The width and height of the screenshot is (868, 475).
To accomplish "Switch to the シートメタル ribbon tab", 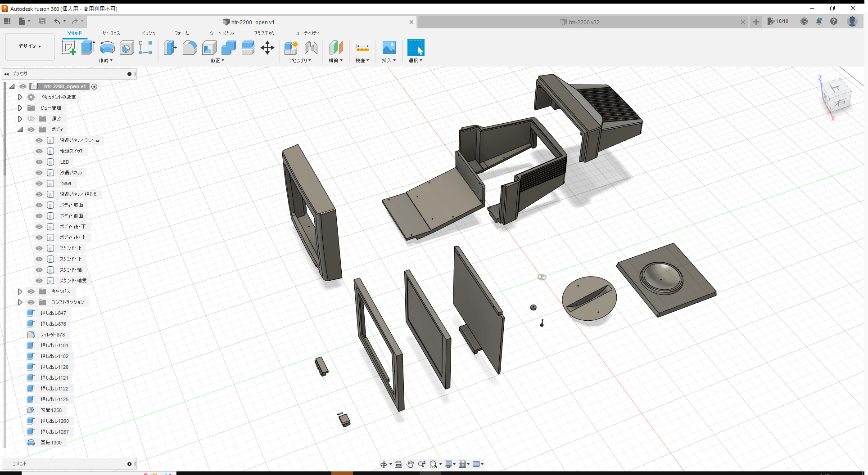I will (x=221, y=33).
